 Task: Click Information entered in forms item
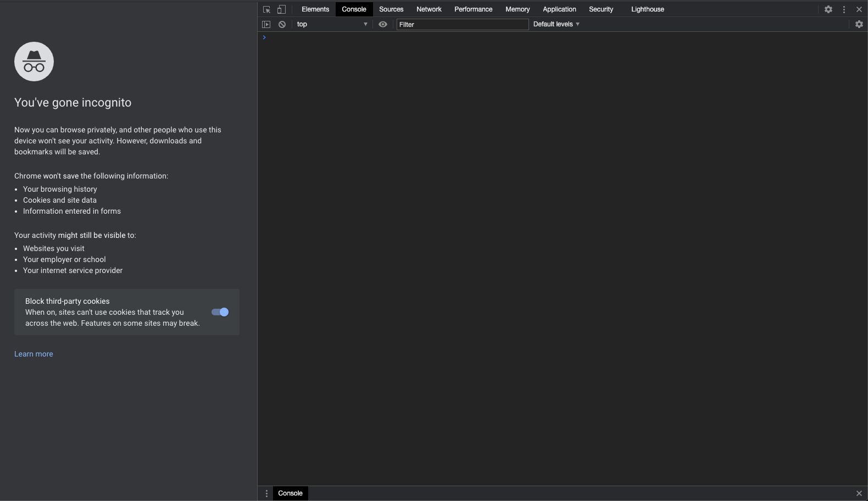(x=72, y=211)
